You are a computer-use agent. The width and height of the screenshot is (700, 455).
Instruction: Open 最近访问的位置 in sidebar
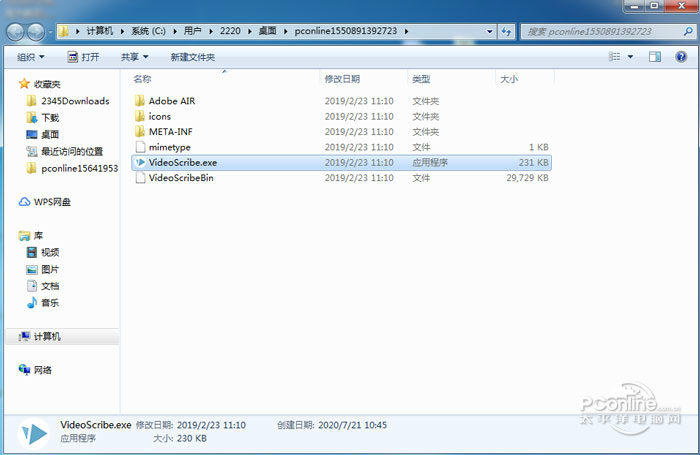(x=72, y=151)
